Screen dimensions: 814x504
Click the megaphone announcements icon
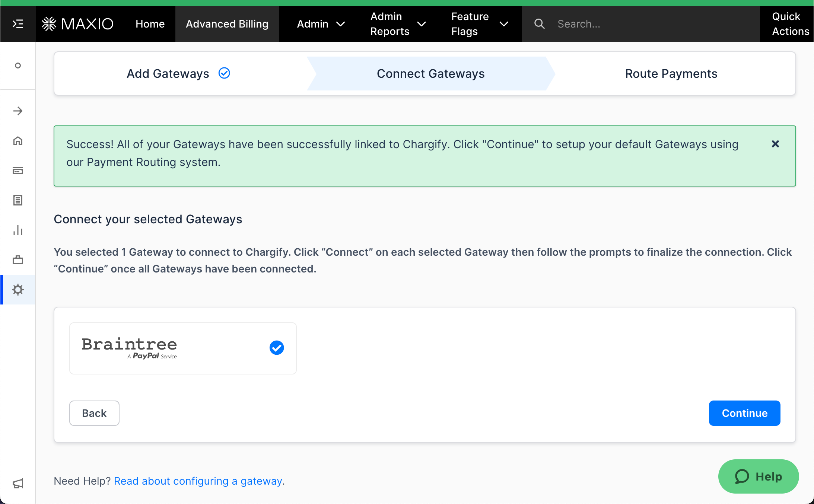[x=18, y=483]
